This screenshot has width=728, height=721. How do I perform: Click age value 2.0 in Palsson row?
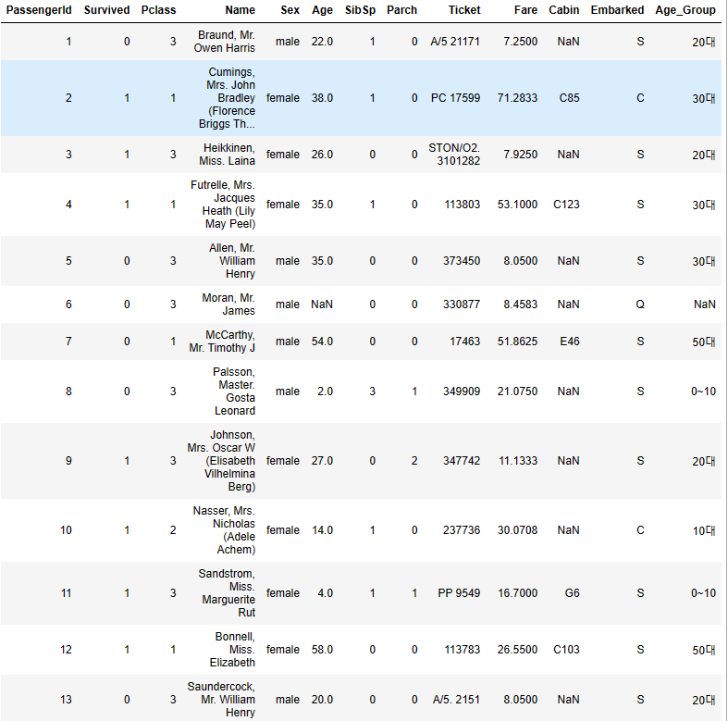pos(325,392)
